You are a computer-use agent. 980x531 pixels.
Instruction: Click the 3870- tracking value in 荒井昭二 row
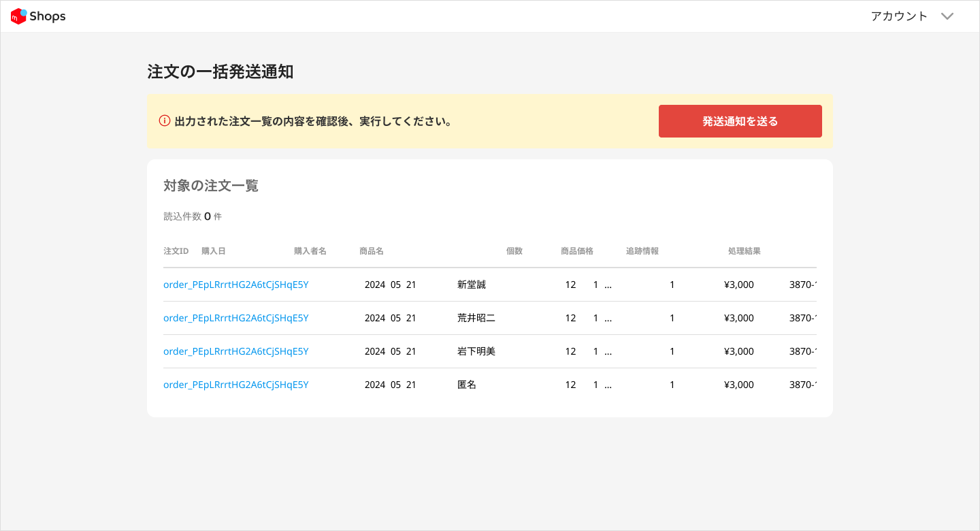(x=803, y=318)
